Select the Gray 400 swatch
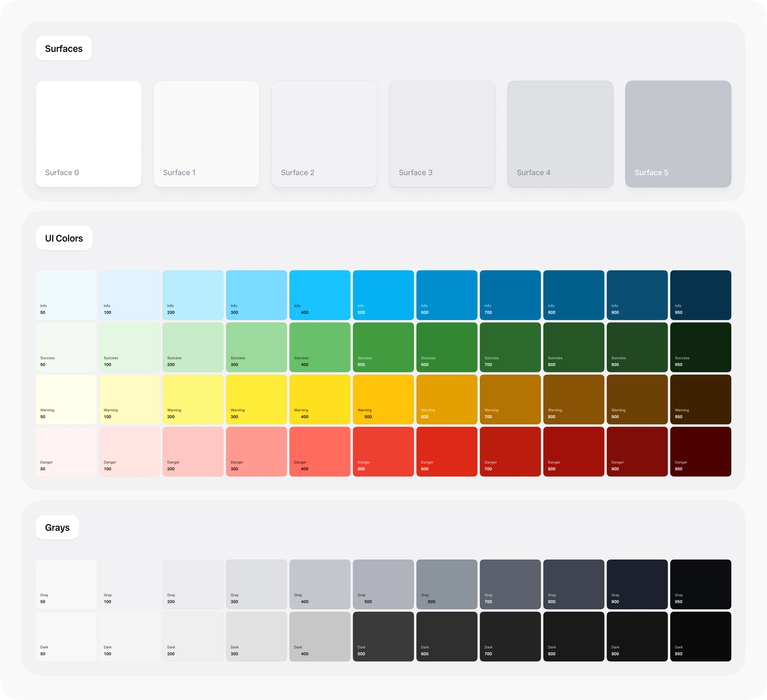 tap(320, 584)
